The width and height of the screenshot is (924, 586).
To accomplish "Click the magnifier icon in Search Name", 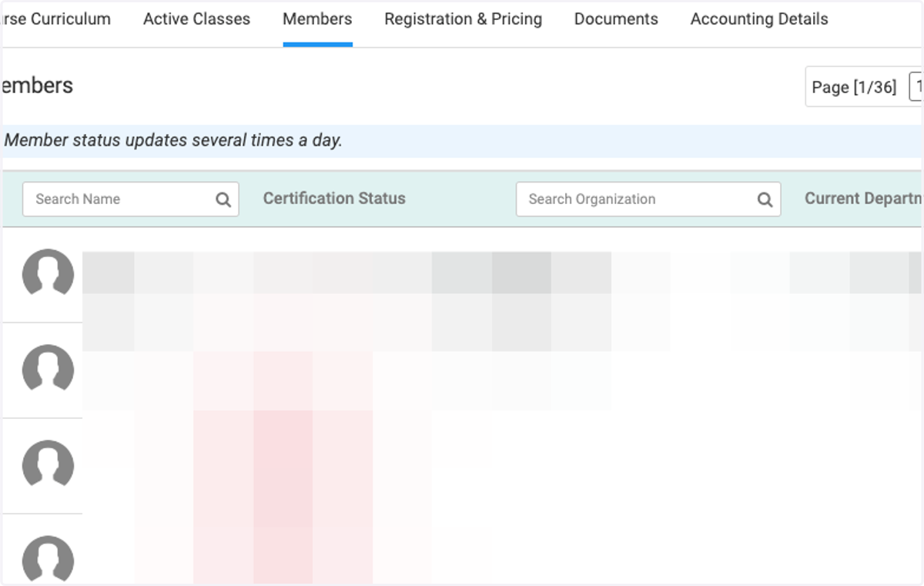I will click(x=223, y=199).
